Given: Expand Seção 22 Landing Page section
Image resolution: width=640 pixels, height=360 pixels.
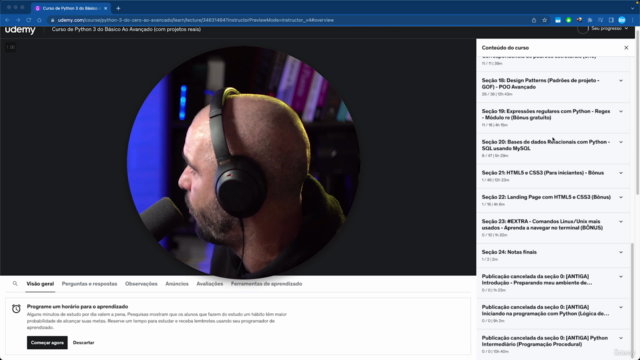Looking at the screenshot, I should (x=553, y=200).
